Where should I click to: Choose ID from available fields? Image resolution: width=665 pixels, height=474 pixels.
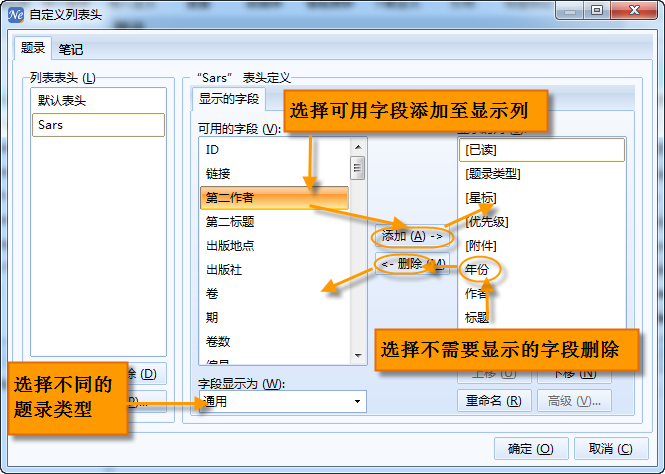coord(274,149)
